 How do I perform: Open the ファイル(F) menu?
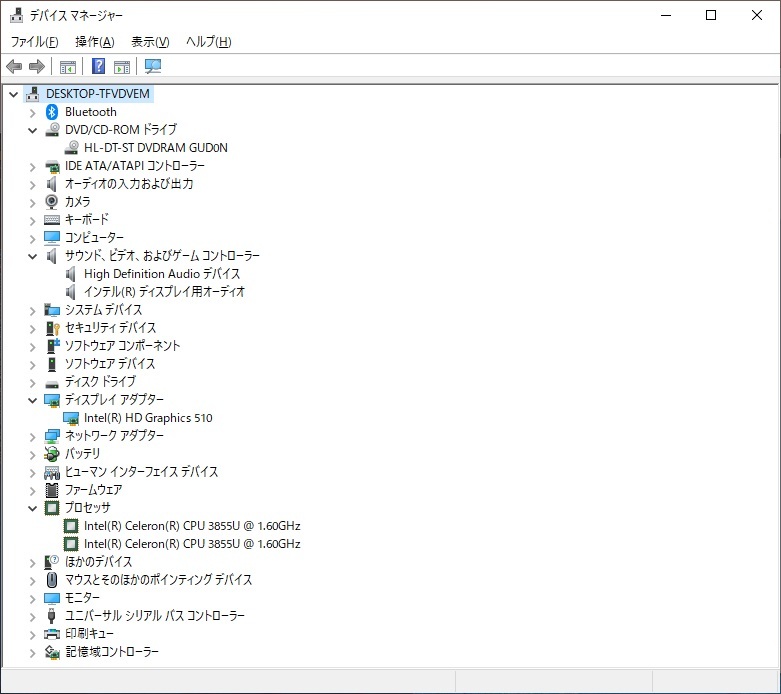[34, 42]
